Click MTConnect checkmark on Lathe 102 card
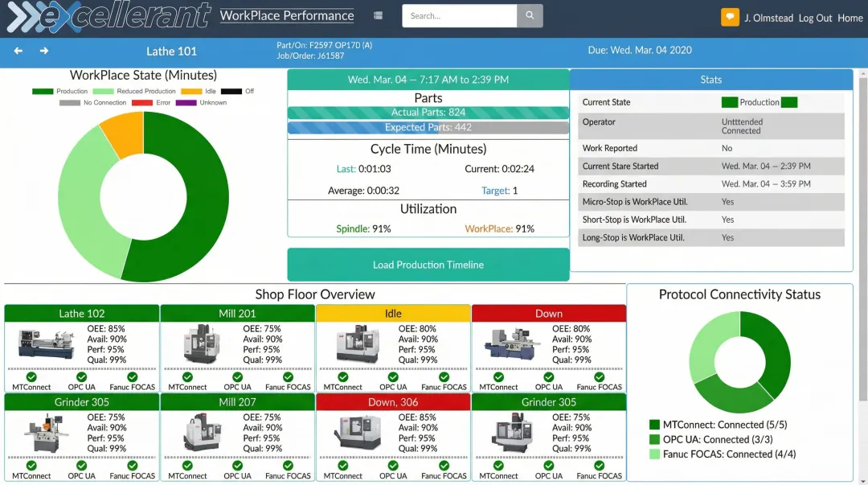This screenshot has width=868, height=485. 31,376
